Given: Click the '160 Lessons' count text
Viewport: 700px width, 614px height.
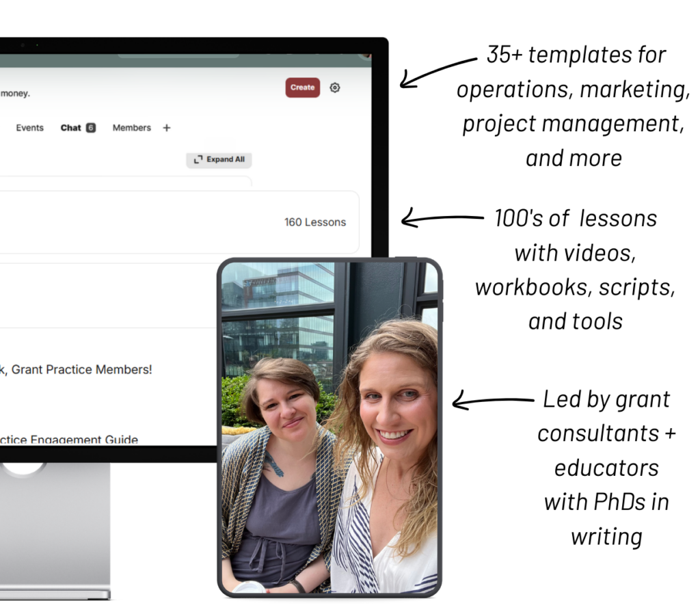Looking at the screenshot, I should pyautogui.click(x=314, y=222).
